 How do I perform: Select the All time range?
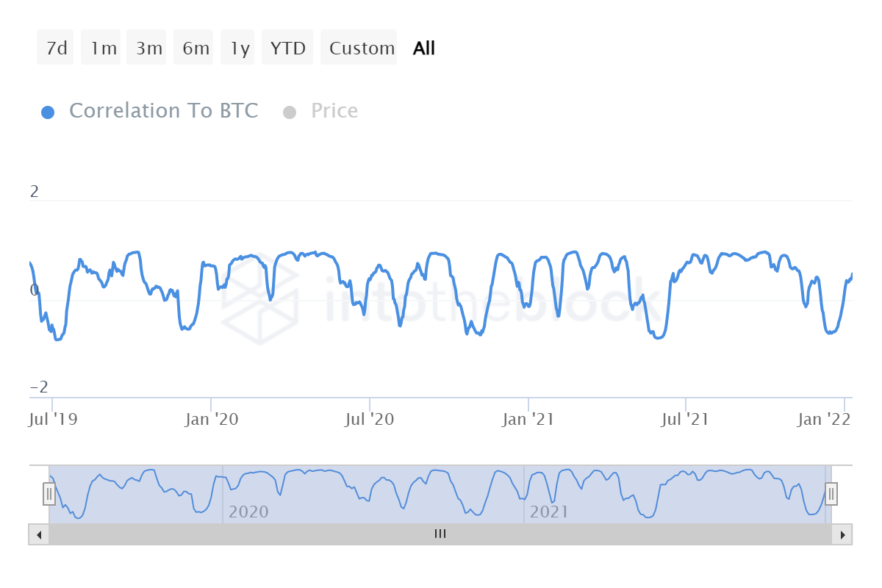click(x=424, y=49)
